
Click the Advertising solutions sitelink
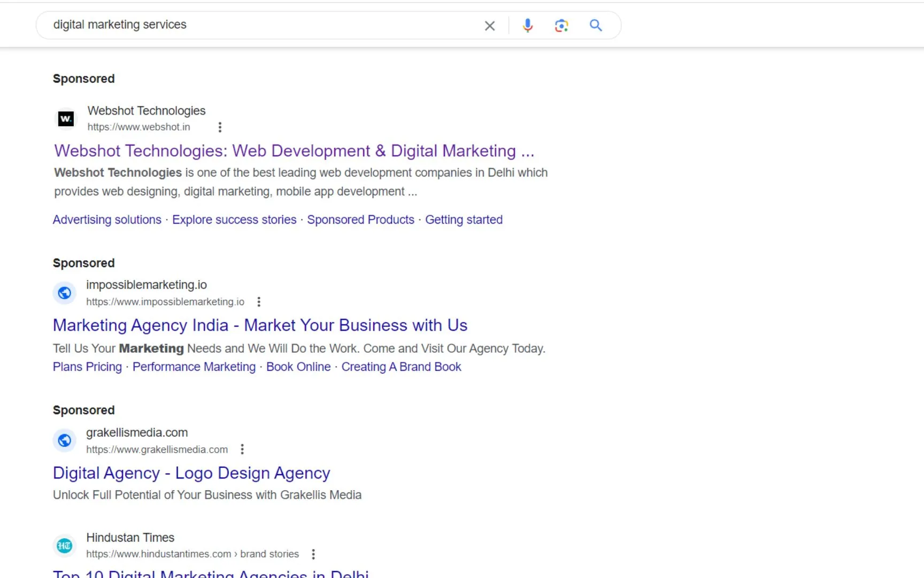[x=106, y=219]
